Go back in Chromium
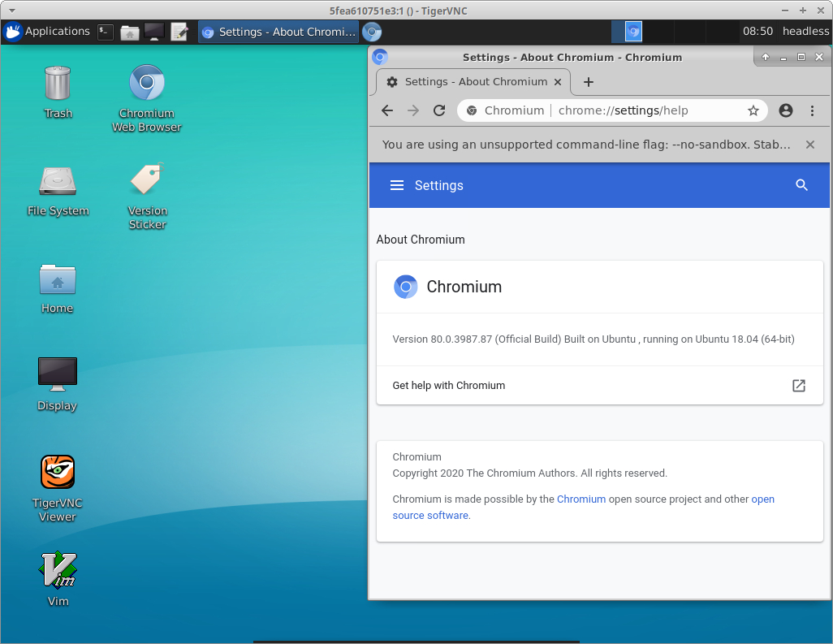This screenshot has width=833, height=644. point(387,110)
